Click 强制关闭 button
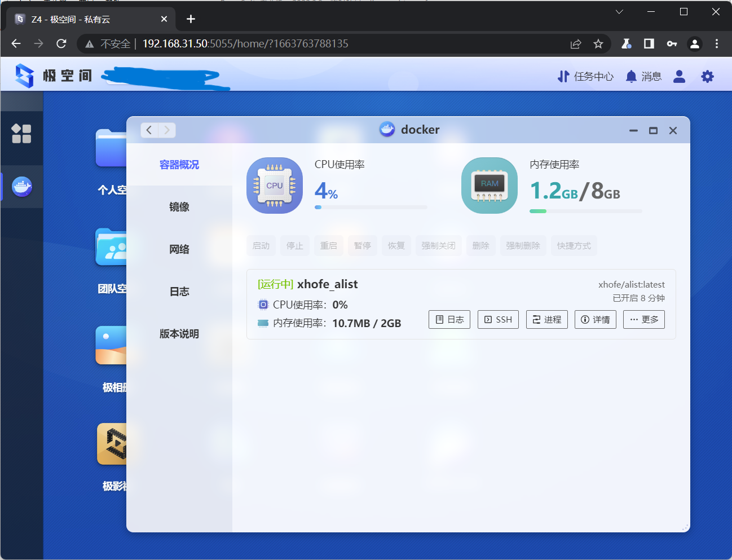Viewport: 732px width, 560px height. click(438, 245)
